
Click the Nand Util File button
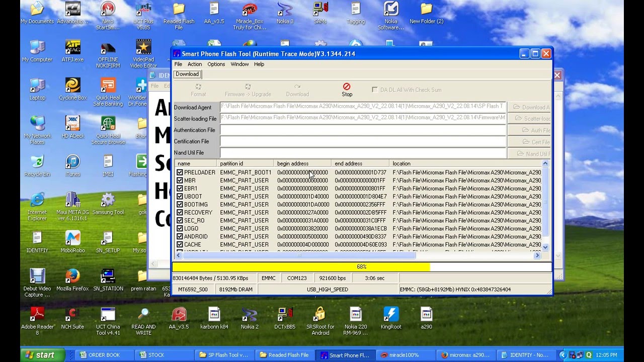529,153
